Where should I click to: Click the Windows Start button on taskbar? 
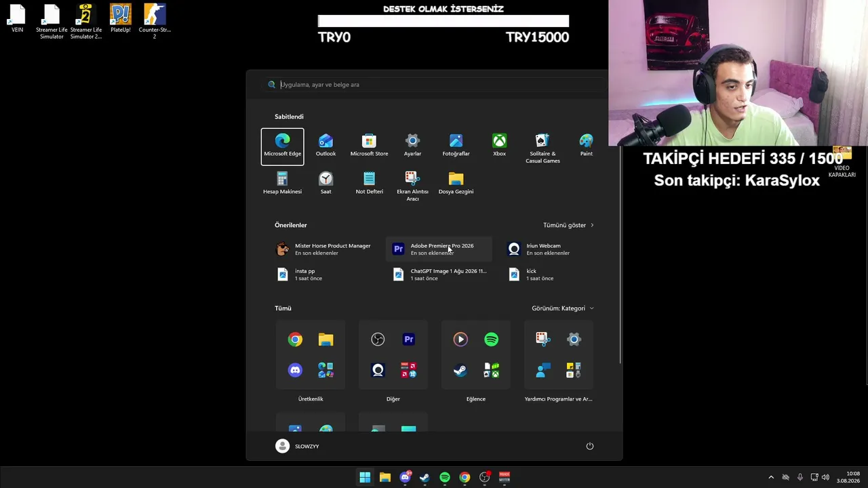coord(365,477)
